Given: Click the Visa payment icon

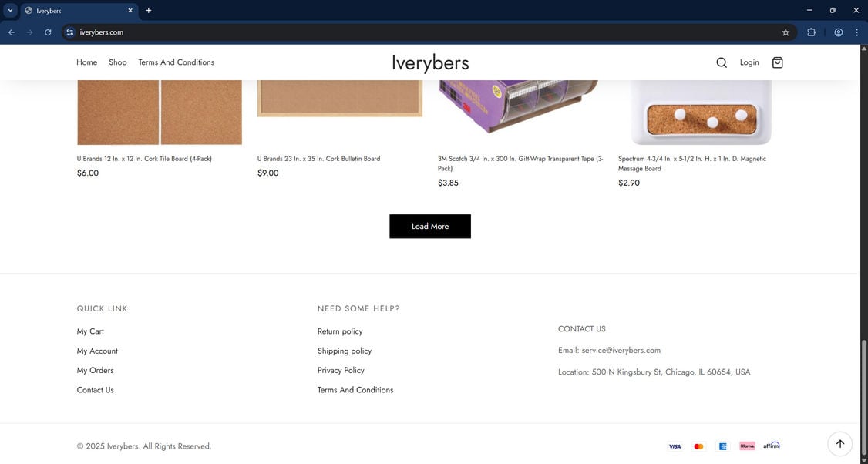Looking at the screenshot, I should point(675,446).
